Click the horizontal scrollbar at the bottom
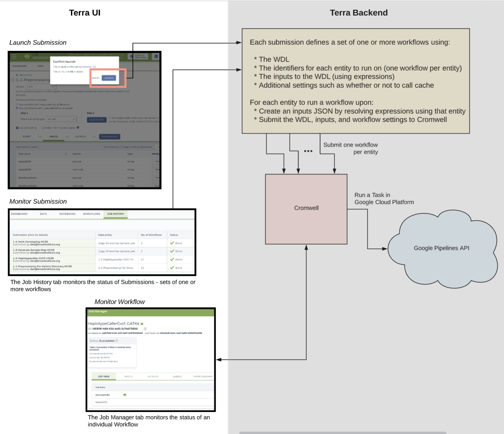 pos(343,432)
